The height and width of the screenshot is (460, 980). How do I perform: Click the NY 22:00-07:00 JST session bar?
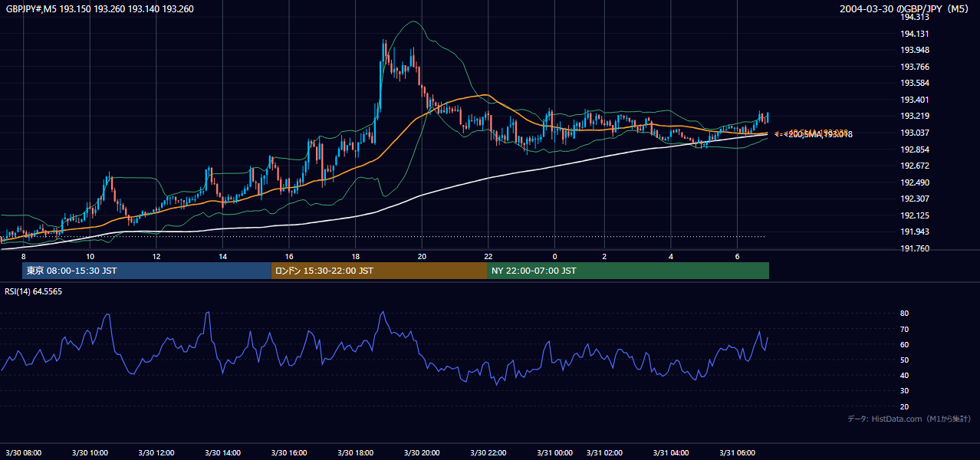tap(628, 271)
